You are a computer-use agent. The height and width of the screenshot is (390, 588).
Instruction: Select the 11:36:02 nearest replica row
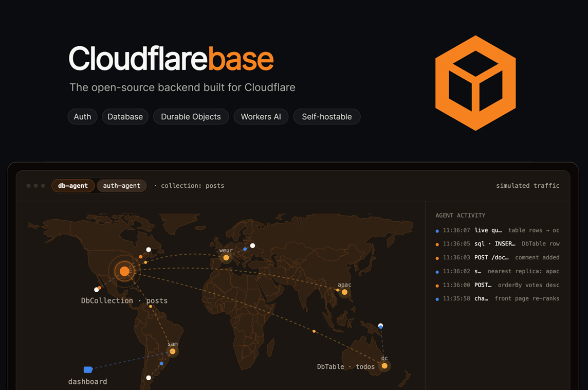(497, 271)
